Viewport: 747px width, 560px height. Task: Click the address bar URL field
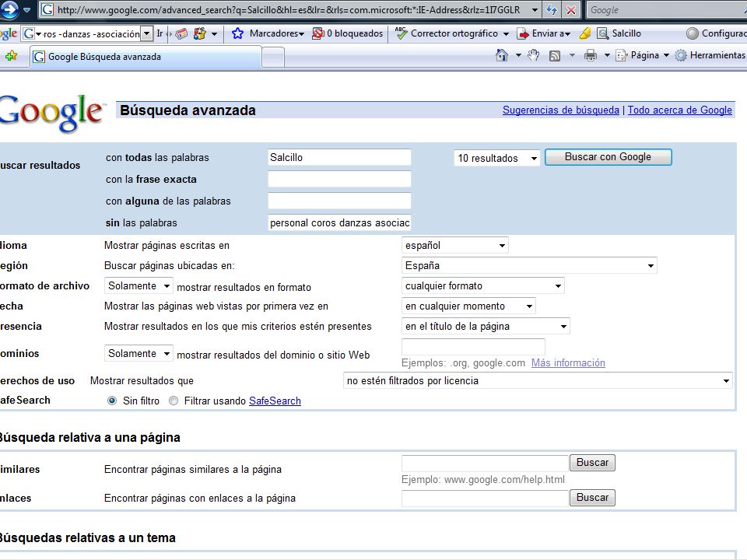[288, 9]
